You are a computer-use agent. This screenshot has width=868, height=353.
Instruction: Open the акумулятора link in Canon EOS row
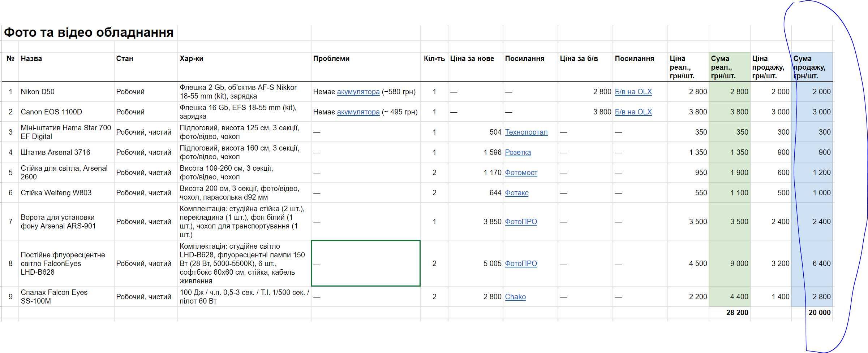click(358, 112)
